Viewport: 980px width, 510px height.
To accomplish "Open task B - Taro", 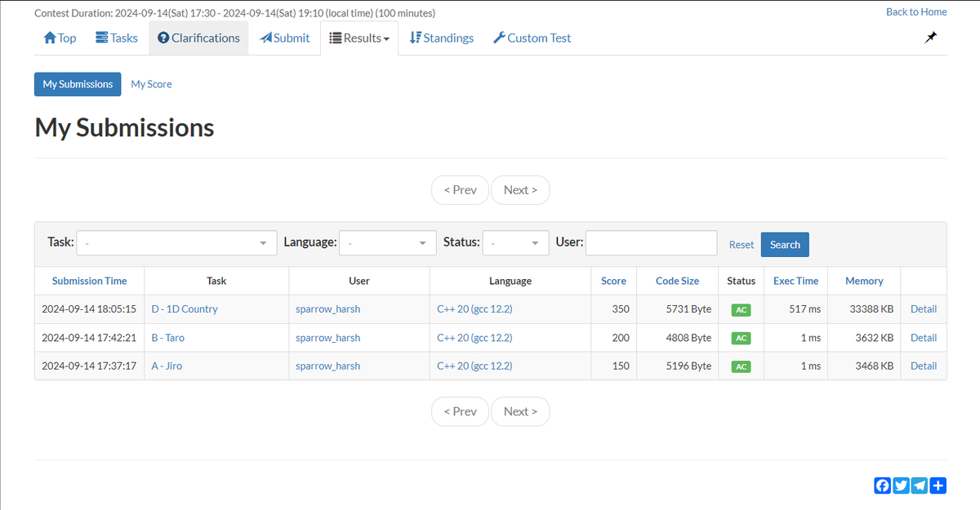I will (168, 338).
